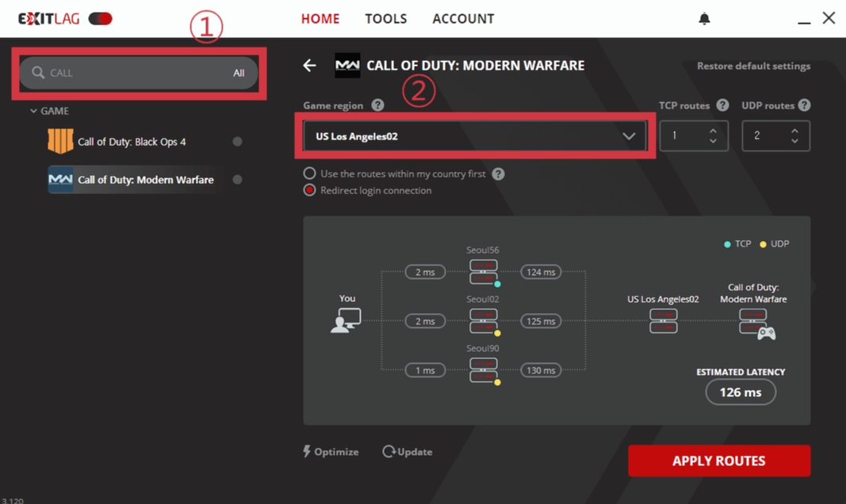The image size is (846, 504).
Task: Toggle the Black Ops 4 status dot
Action: click(237, 142)
